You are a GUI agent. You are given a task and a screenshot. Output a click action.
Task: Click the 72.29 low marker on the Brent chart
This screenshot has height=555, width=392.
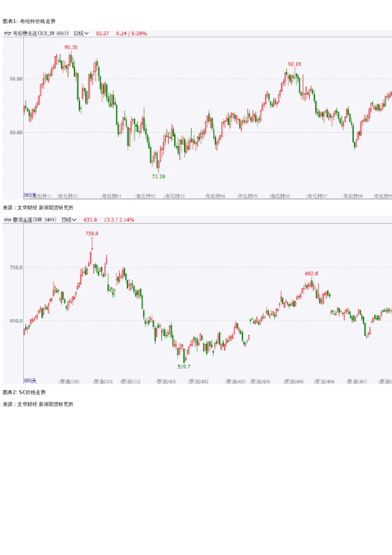tap(158, 177)
